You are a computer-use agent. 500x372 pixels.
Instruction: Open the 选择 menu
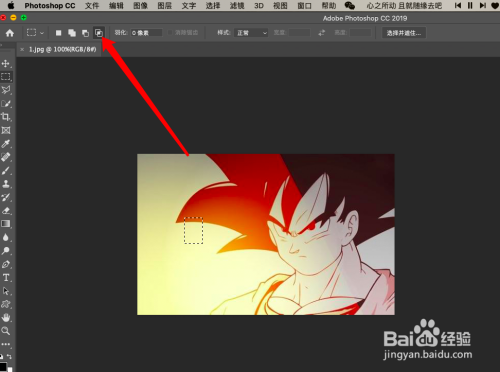(x=213, y=6)
